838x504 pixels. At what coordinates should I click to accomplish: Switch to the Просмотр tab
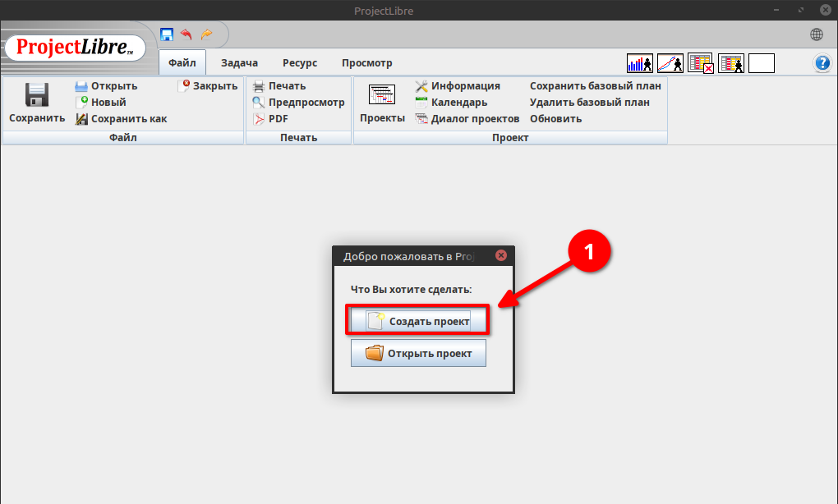(367, 62)
